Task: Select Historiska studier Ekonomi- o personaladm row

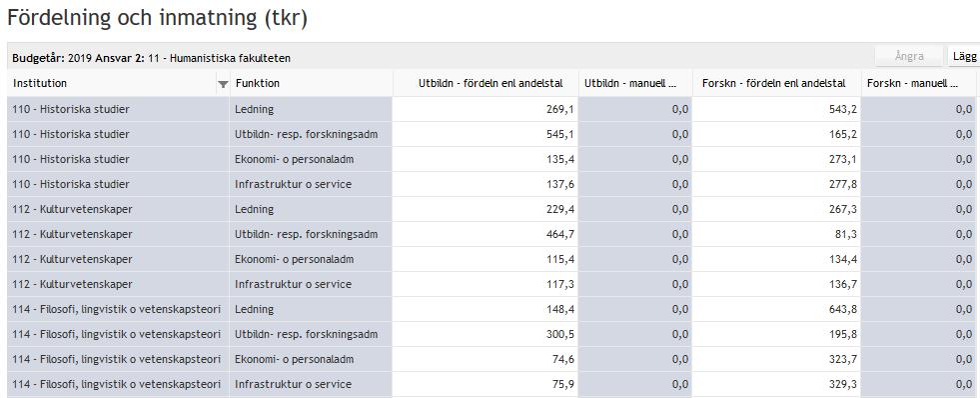Action: click(491, 160)
